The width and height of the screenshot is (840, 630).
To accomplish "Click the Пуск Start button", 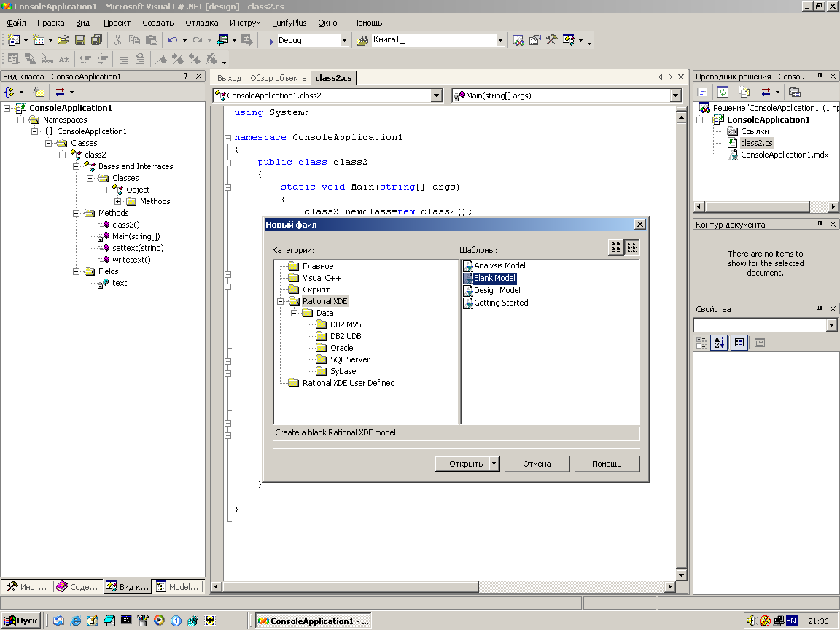I will pyautogui.click(x=21, y=621).
